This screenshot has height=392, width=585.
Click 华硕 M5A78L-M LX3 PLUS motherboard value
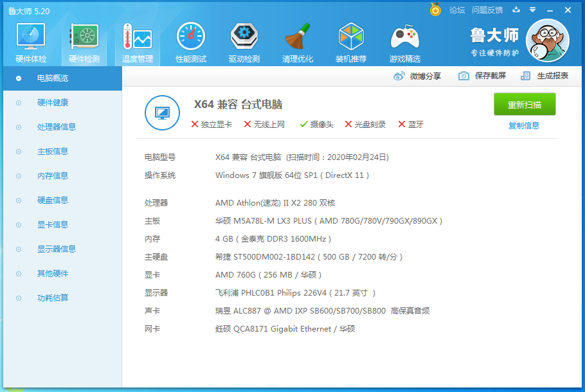point(328,221)
